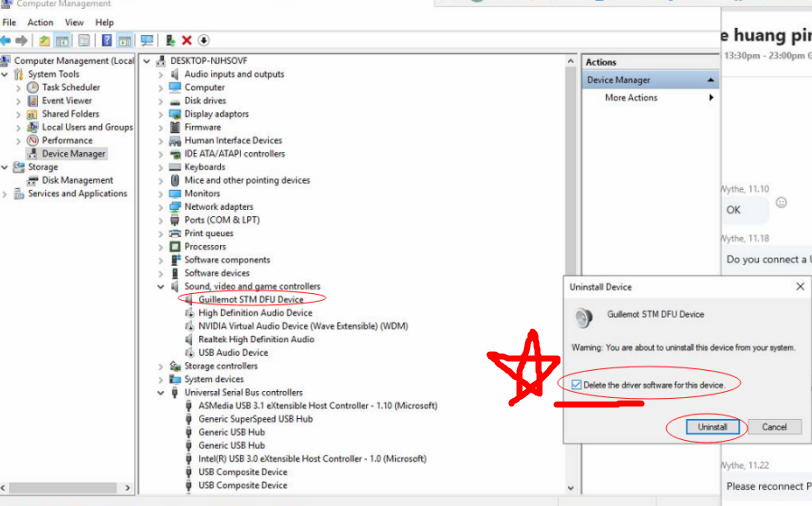Select Intel(R) USB 3.0 eXtensible Host Controller
This screenshot has width=812, height=506.
312,459
